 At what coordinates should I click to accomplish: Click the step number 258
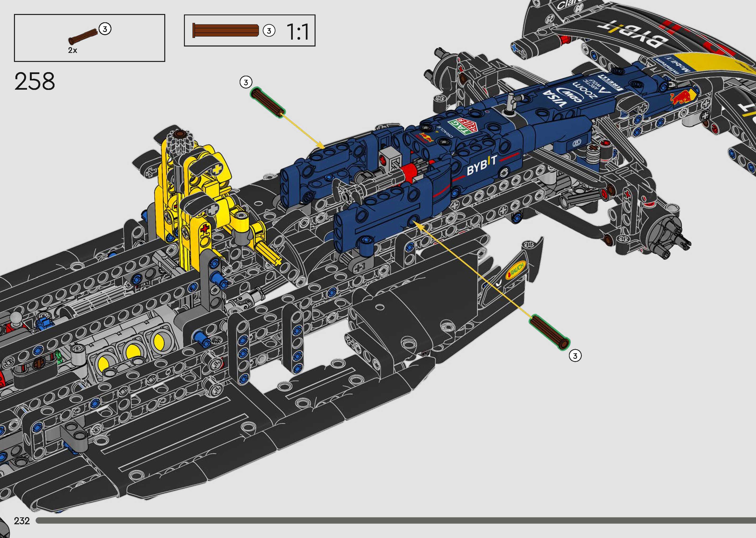(x=34, y=82)
